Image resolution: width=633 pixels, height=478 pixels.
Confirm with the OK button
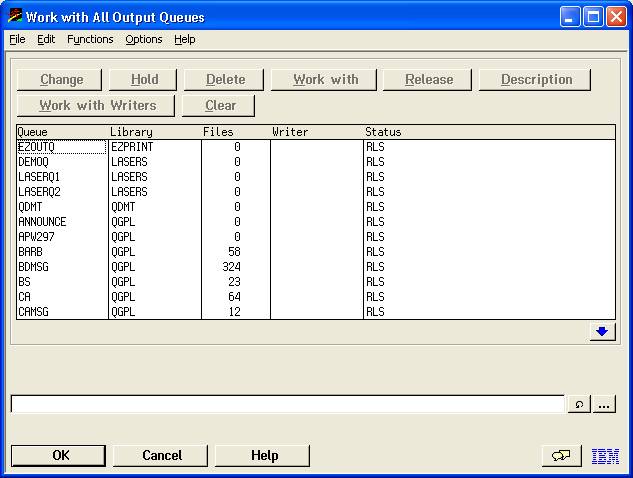tap(59, 455)
